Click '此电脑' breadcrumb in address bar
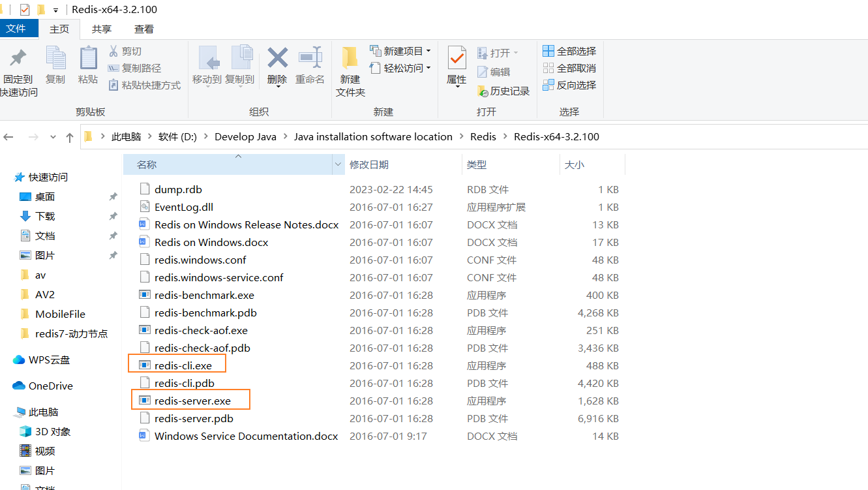This screenshot has width=868, height=490. 126,137
